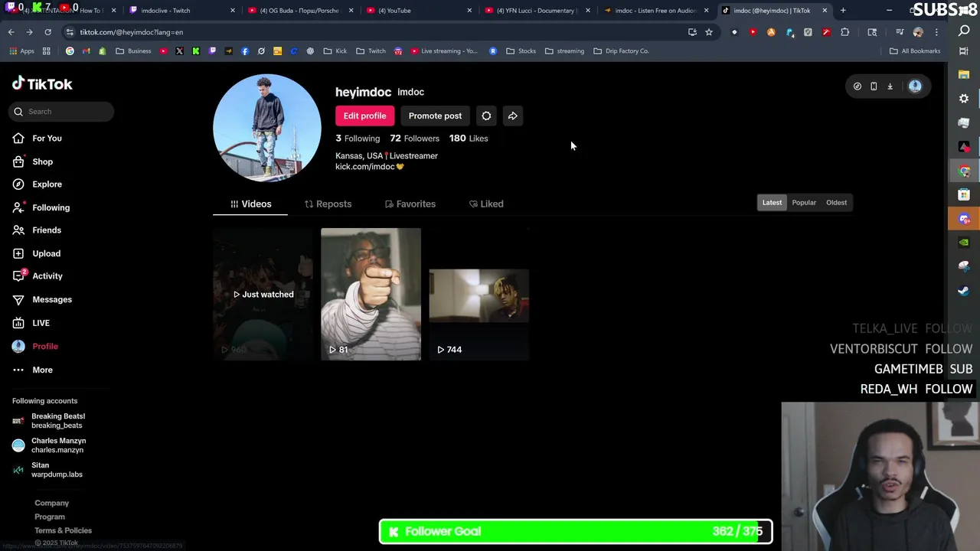
Task: Switch to the imdoclive - Twitch tab
Action: [x=180, y=11]
